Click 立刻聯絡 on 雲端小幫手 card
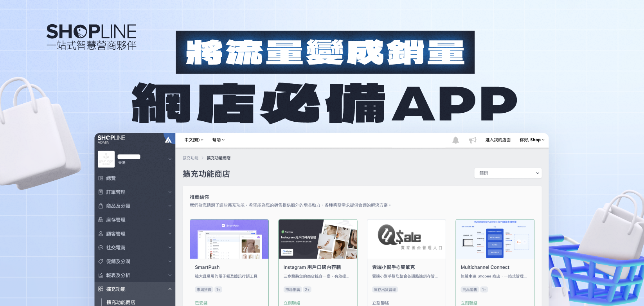 (x=380, y=303)
